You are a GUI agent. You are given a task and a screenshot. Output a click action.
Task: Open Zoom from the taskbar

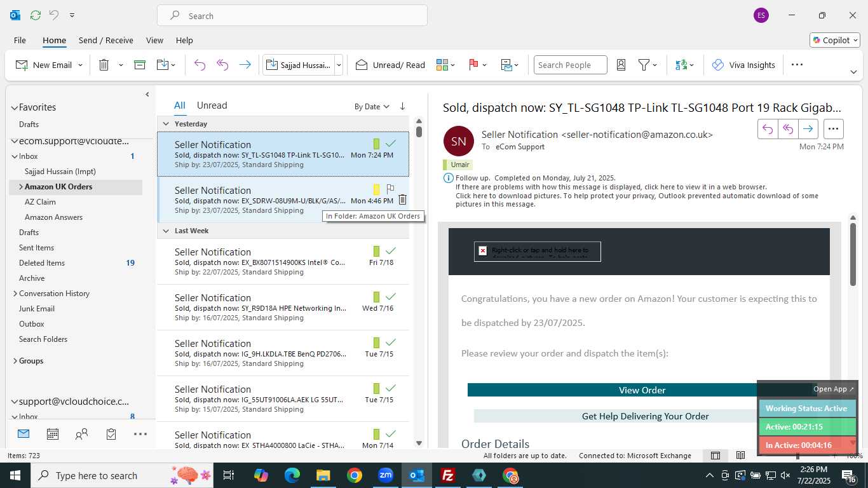coord(386,475)
